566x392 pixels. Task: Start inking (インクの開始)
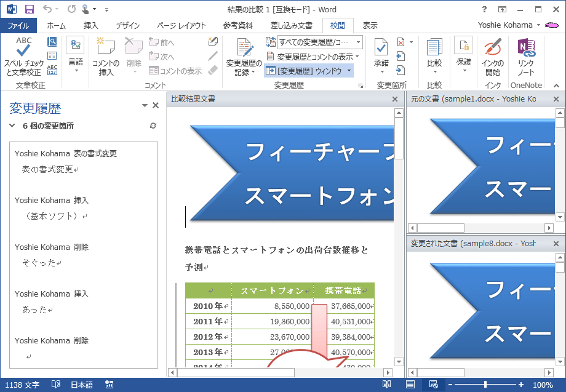click(493, 57)
